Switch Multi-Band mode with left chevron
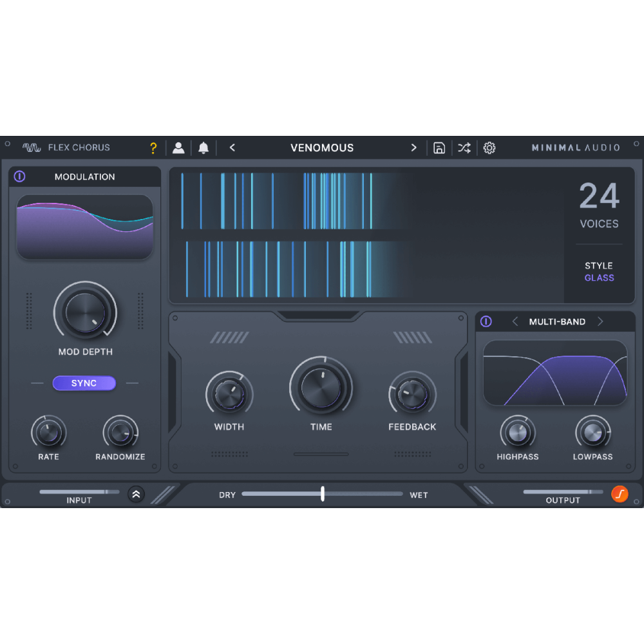This screenshot has width=644, height=644. pos(515,321)
